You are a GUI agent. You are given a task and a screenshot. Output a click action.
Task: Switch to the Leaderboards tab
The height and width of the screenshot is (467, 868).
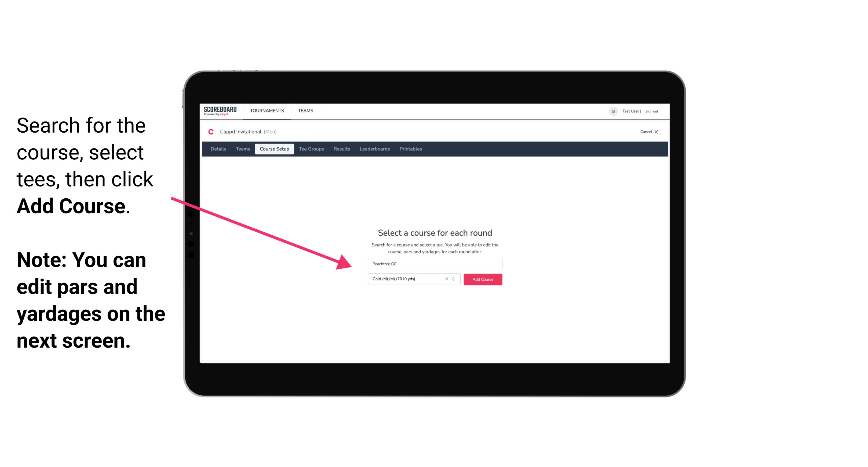point(375,149)
